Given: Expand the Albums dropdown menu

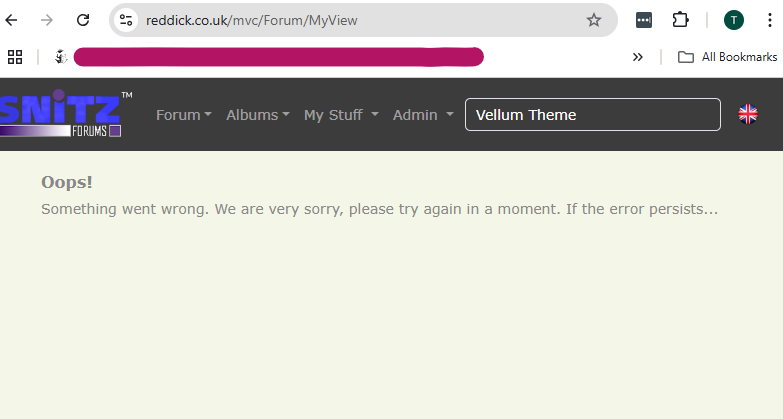Looking at the screenshot, I should pos(257,115).
